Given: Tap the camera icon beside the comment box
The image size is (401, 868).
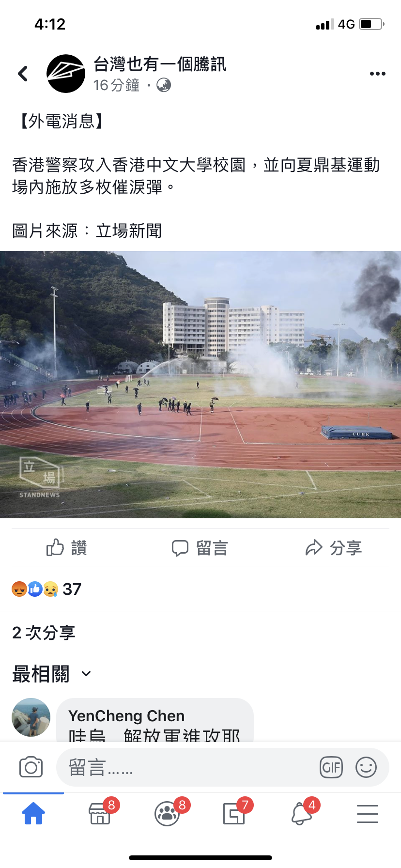Looking at the screenshot, I should [x=31, y=767].
